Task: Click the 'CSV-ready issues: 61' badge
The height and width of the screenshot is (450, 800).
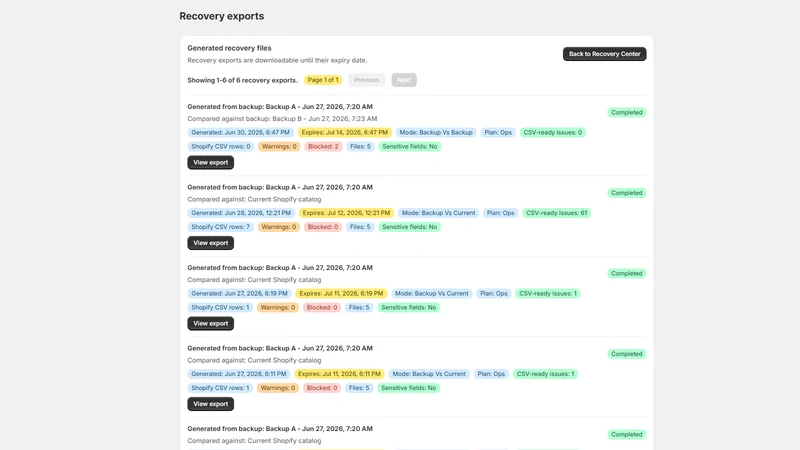Action: pos(556,213)
